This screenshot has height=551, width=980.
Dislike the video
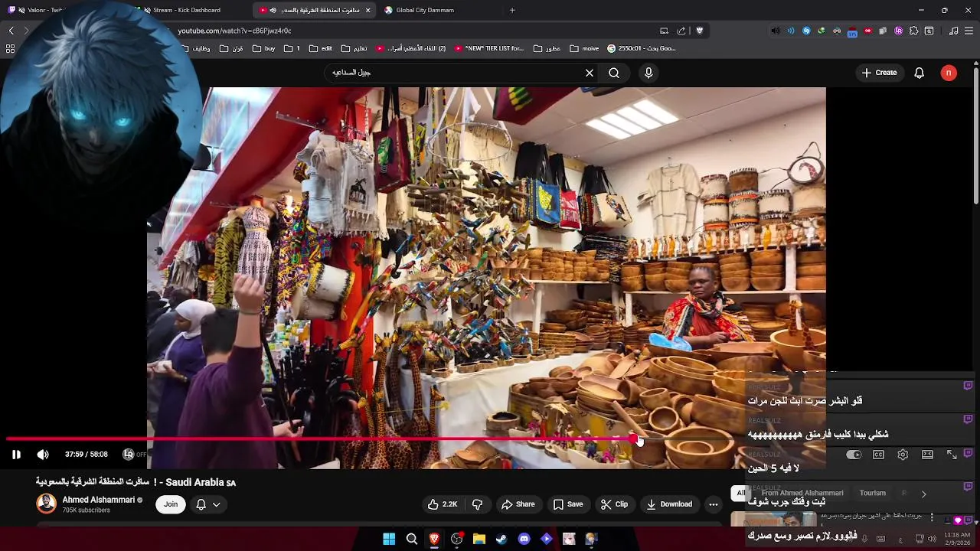(x=478, y=504)
